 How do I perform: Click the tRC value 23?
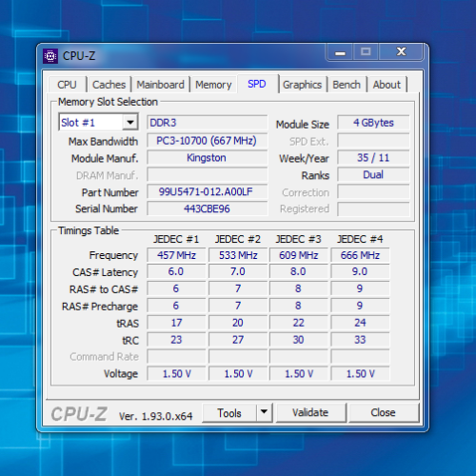coord(176,340)
